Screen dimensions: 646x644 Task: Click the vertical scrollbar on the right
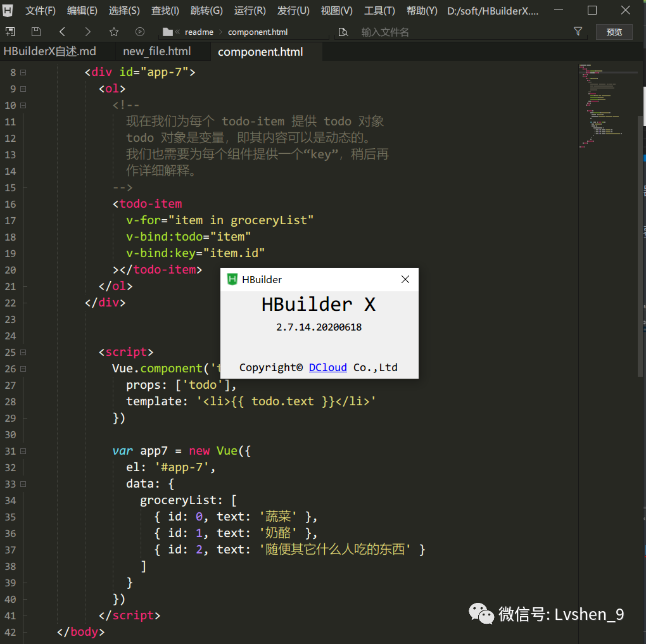tap(641, 246)
